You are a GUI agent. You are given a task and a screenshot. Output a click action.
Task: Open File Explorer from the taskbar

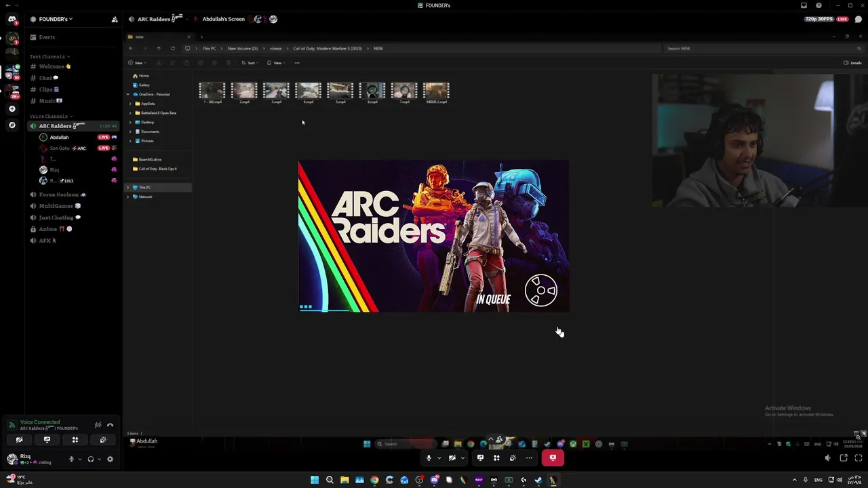pyautogui.click(x=344, y=480)
